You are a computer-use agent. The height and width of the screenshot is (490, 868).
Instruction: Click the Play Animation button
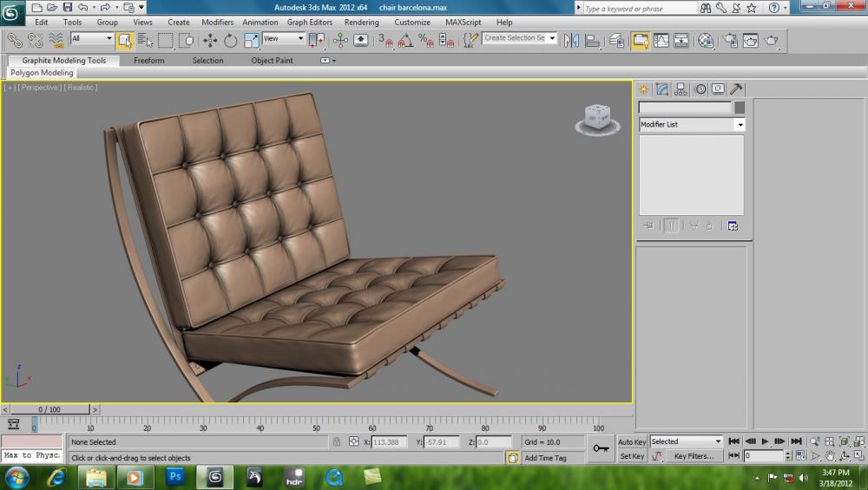tap(765, 441)
